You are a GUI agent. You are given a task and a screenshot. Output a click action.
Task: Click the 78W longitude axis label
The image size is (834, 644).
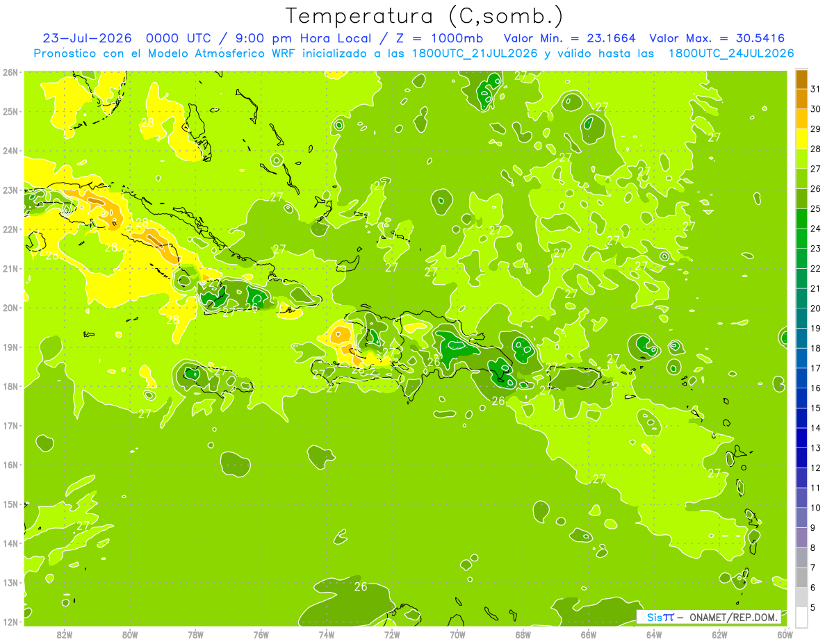[x=195, y=634]
